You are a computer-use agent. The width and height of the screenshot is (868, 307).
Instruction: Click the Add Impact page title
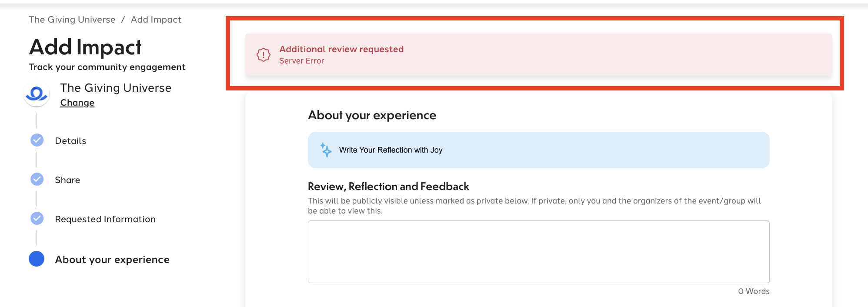pyautogui.click(x=85, y=47)
